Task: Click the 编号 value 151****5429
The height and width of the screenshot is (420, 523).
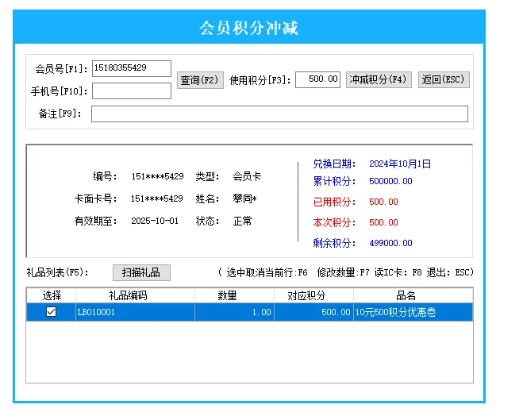Action: click(157, 176)
